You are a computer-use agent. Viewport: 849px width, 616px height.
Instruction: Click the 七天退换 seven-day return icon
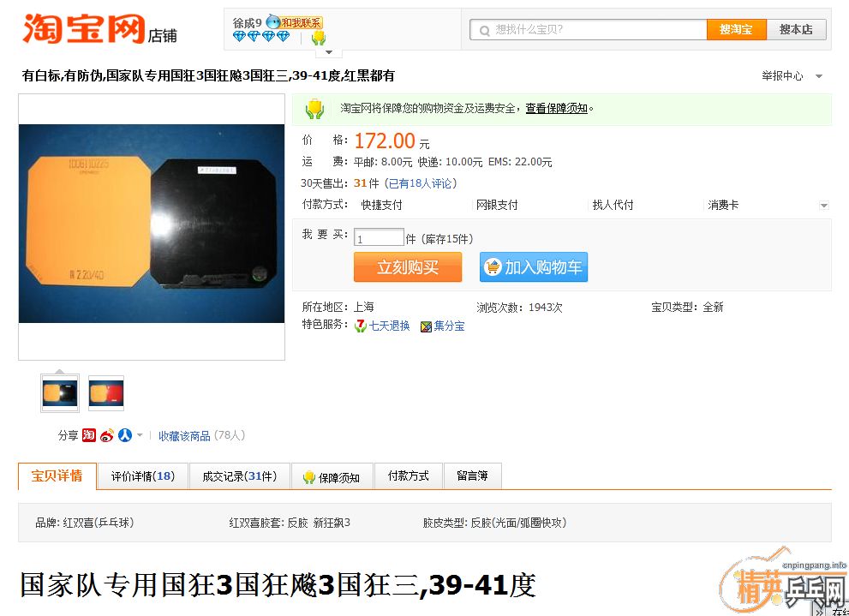point(361,326)
